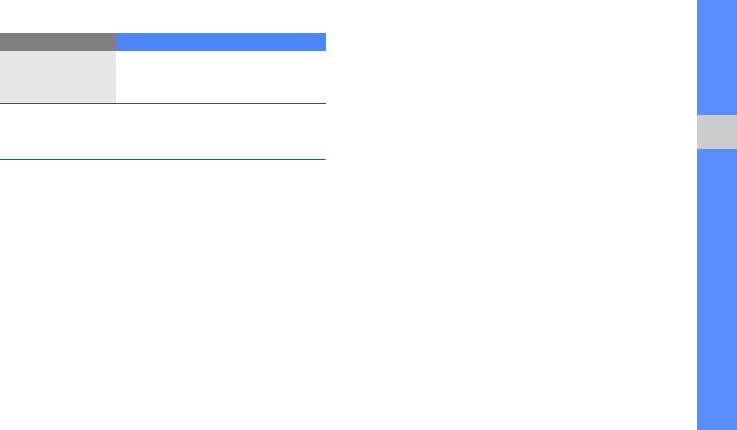Viewport: 737px width, 430px height.
Task: Select the white cell beside the gray cell
Action: tap(220, 77)
